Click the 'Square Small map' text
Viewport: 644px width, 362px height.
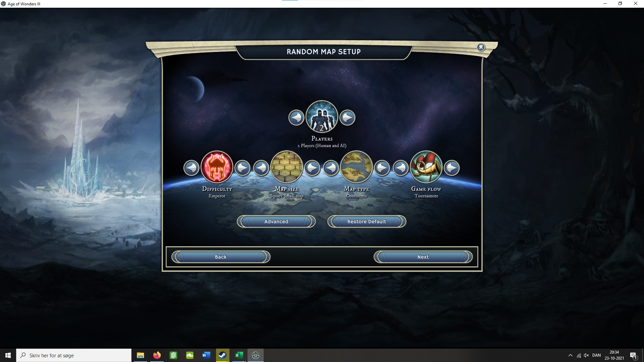(x=287, y=196)
